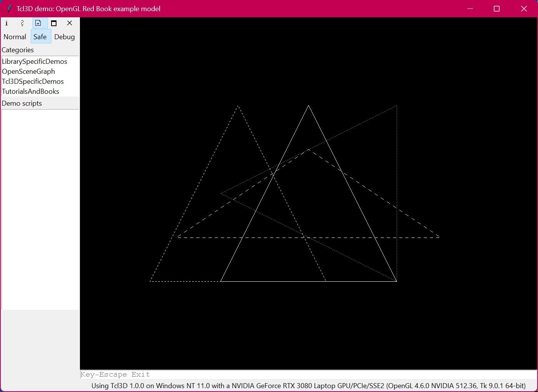The image size is (538, 392).
Task: Select the Debug mode
Action: coord(65,37)
